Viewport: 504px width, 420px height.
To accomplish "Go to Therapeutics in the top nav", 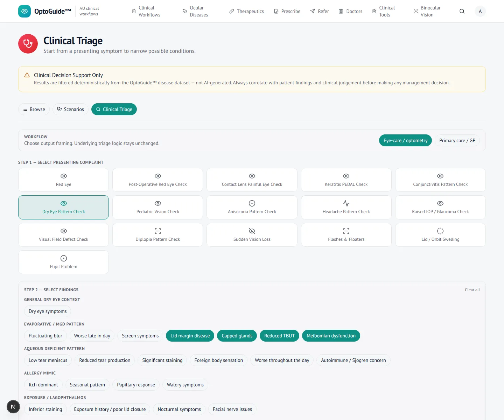I will pyautogui.click(x=247, y=11).
